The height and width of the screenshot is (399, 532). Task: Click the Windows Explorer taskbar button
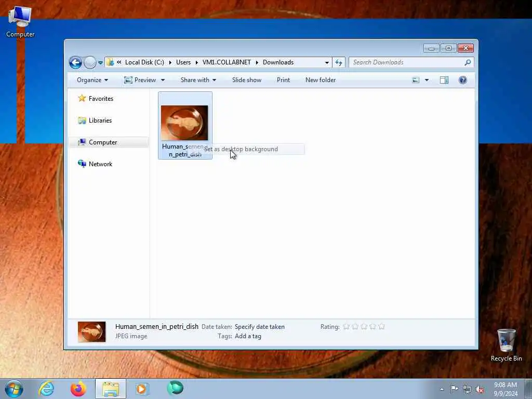[110, 389]
